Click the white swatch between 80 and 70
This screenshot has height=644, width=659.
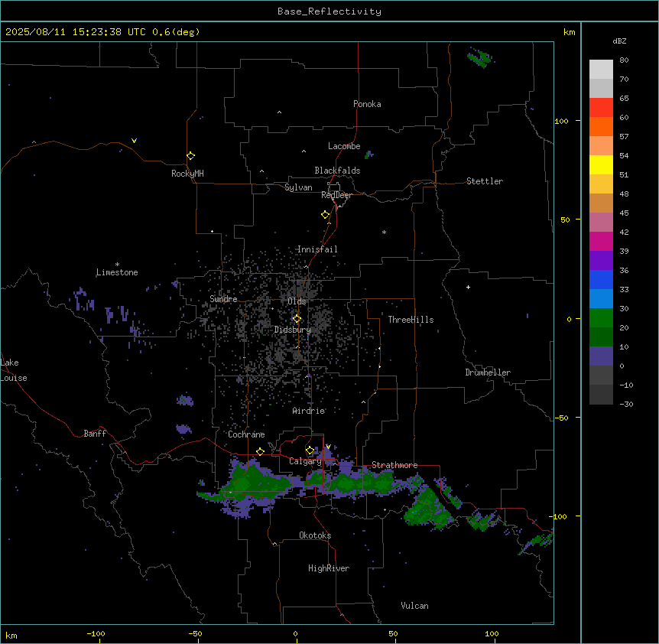[x=601, y=70]
